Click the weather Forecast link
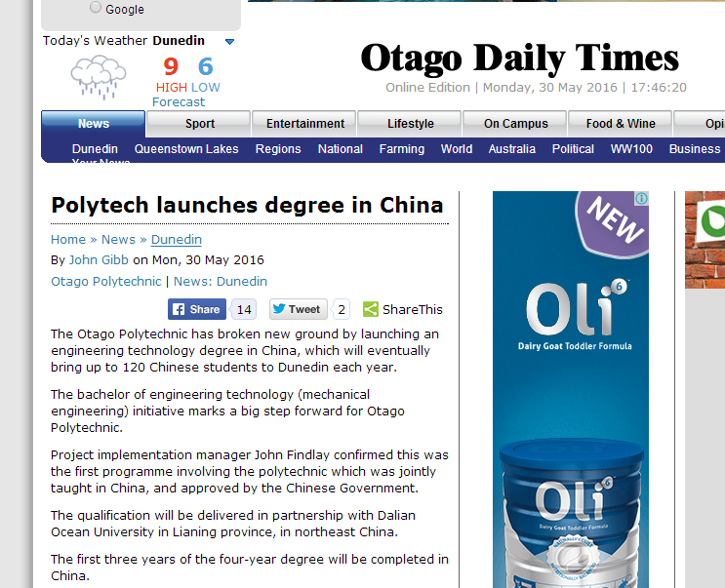The height and width of the screenshot is (588, 725). click(179, 102)
